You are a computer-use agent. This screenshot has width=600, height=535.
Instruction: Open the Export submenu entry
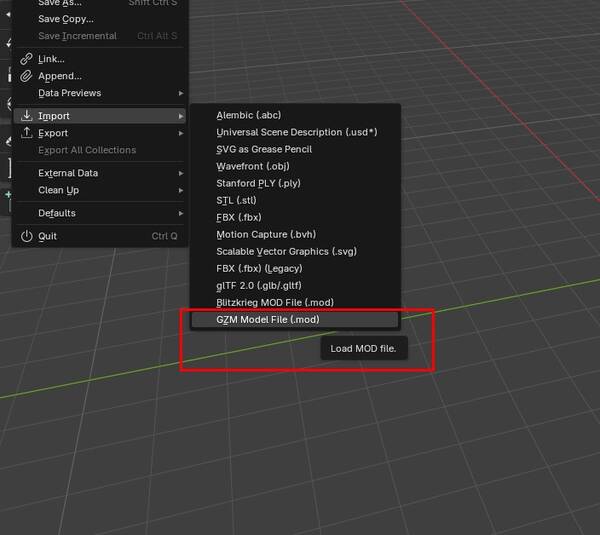tap(100, 133)
